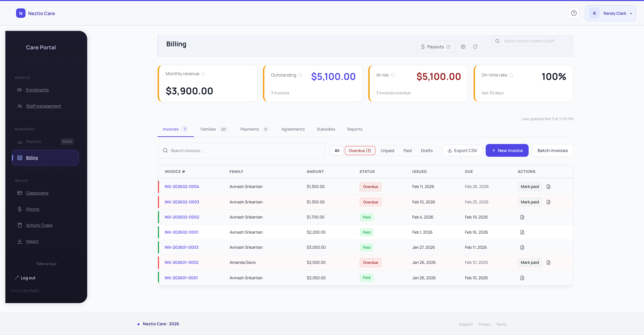Open the help question mark icon
Viewport: 644px width, 335px height.
tap(574, 13)
